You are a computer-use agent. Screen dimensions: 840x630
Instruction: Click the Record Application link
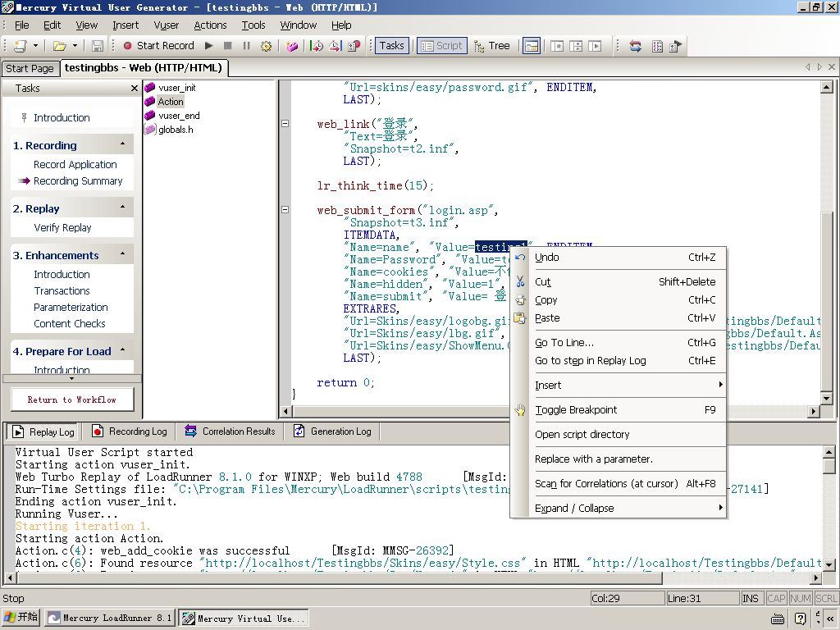pos(75,164)
